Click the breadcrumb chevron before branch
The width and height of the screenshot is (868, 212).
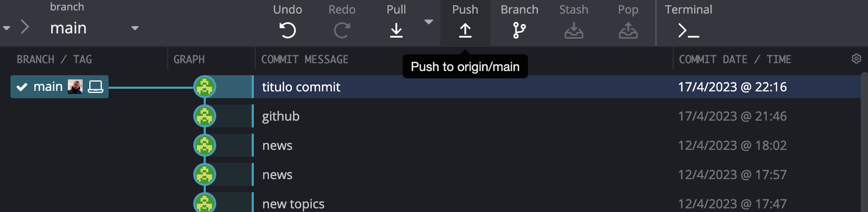(x=25, y=27)
